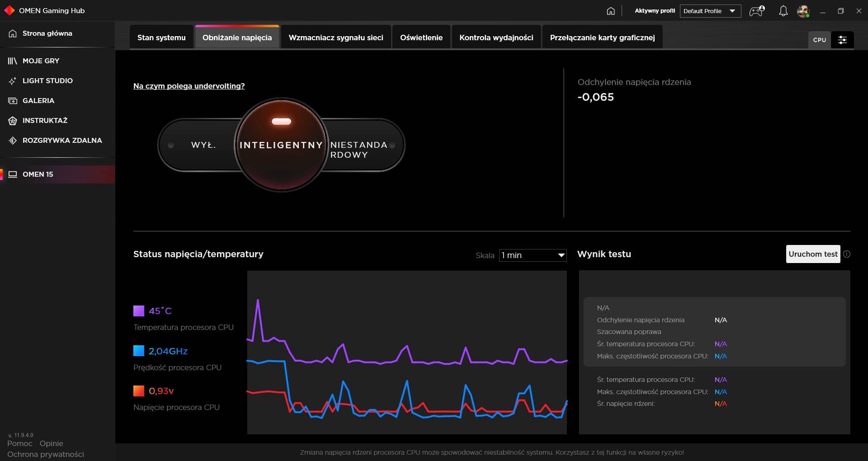Click the MOJE GRY library icon
The width and height of the screenshot is (868, 461).
(13, 61)
